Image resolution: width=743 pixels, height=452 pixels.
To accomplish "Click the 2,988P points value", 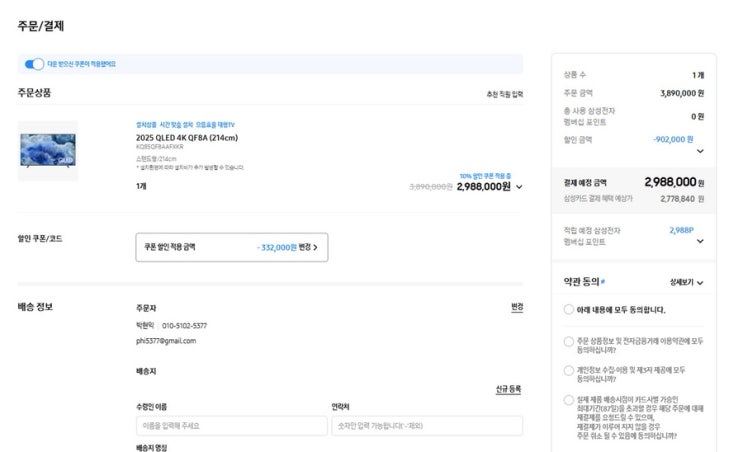I will 680,230.
